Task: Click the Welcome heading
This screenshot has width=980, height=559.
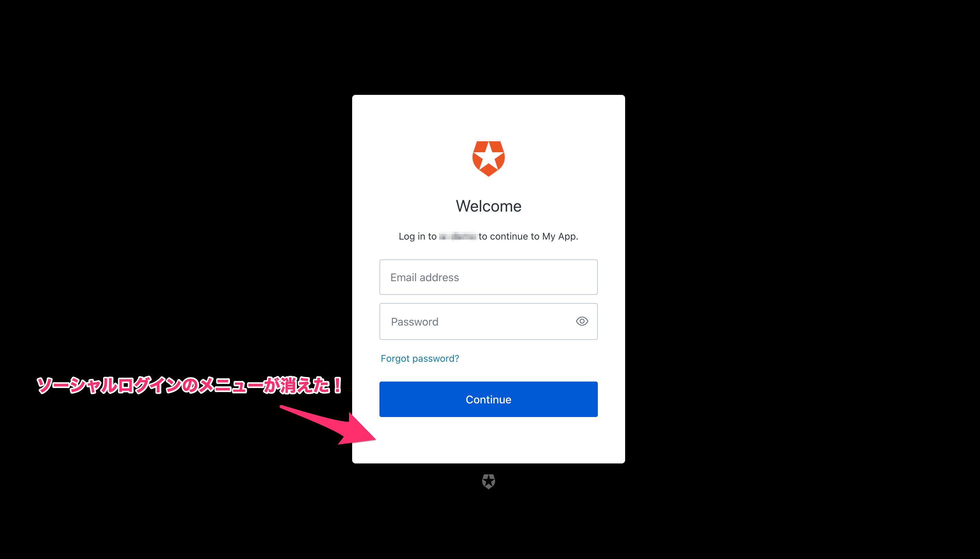Action: 488,206
